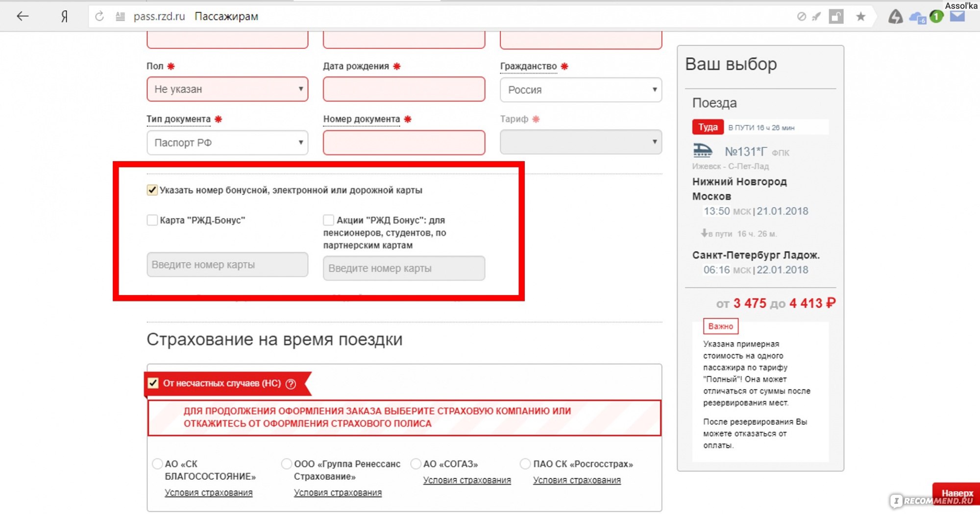Viewport: 980px width, 514px height.
Task: Open the Гражданство dropdown showing Россия
Action: point(581,90)
